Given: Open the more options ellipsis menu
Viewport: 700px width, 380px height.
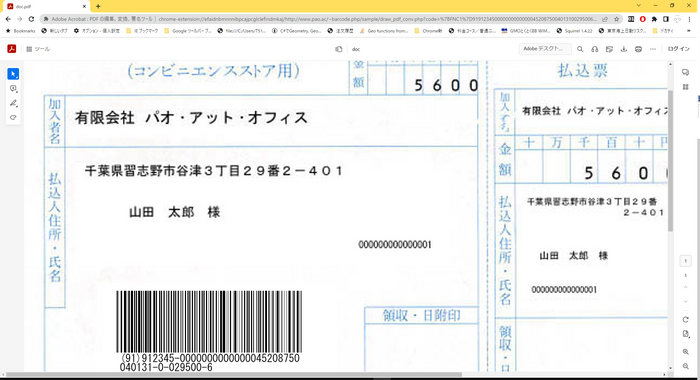Looking at the screenshot, I should [x=653, y=49].
